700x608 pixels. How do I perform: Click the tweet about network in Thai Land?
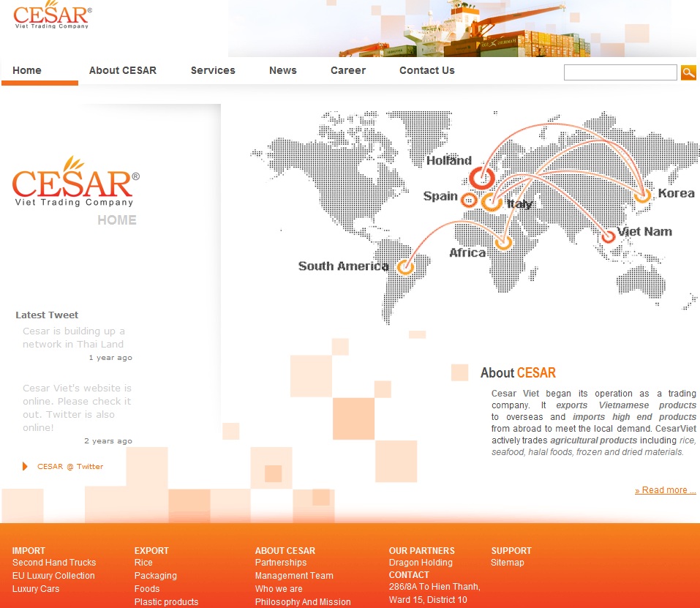tap(74, 337)
